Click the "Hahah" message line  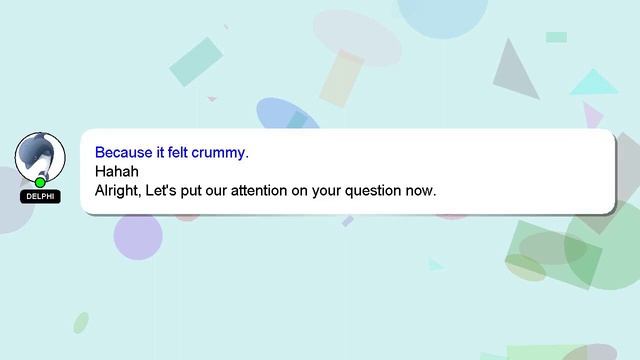point(117,171)
